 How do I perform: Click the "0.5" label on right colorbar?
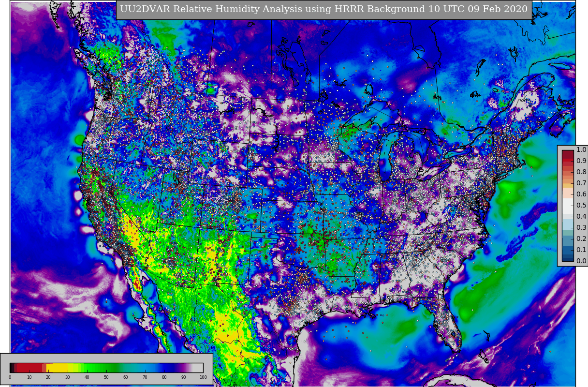581,205
